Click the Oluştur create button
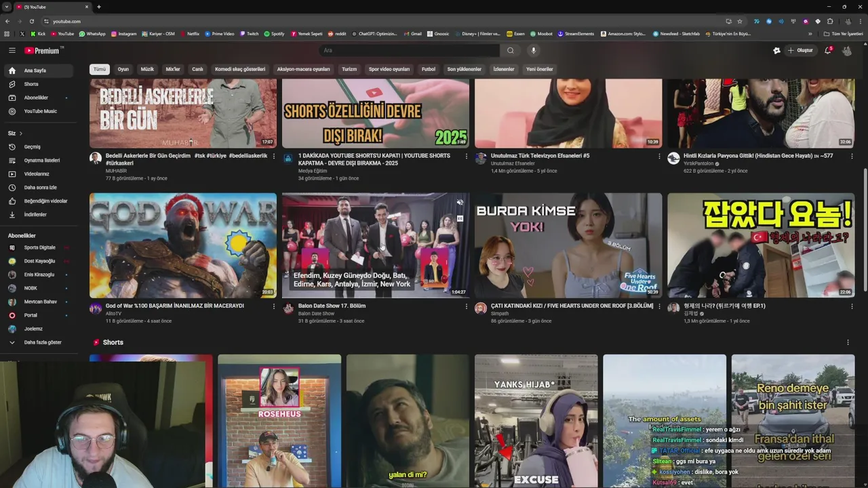The height and width of the screenshot is (488, 868). tap(800, 50)
